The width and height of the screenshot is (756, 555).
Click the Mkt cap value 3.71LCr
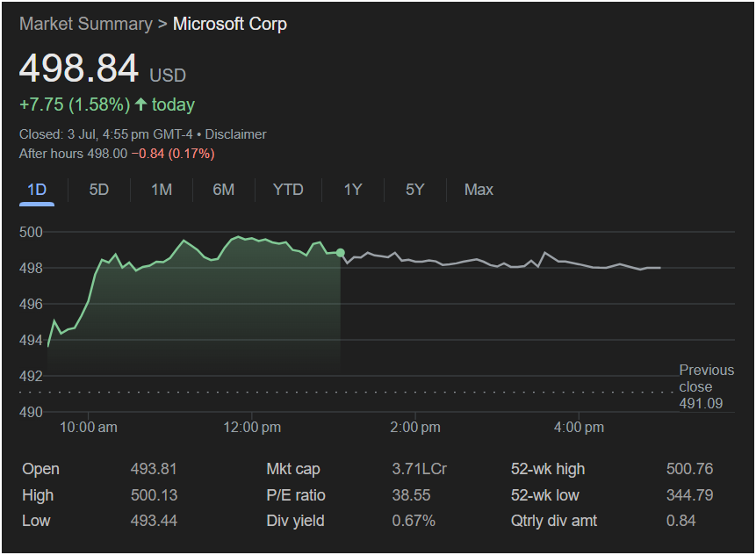(x=420, y=469)
